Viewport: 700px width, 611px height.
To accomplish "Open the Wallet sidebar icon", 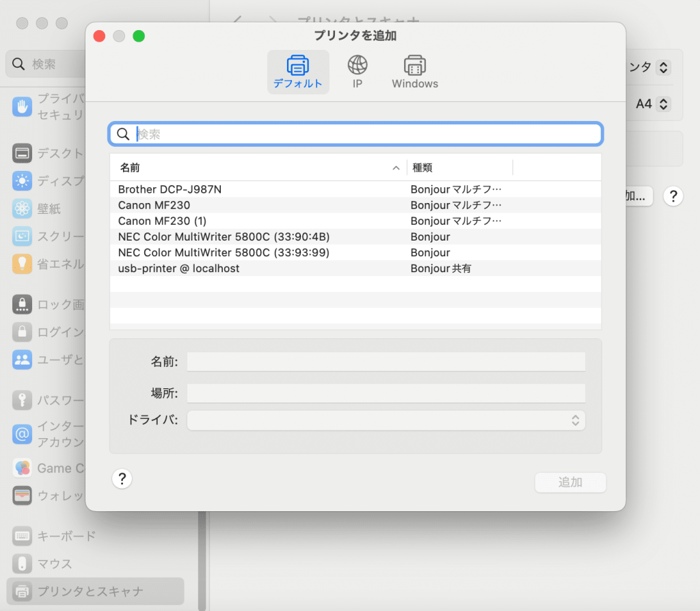I will click(23, 495).
